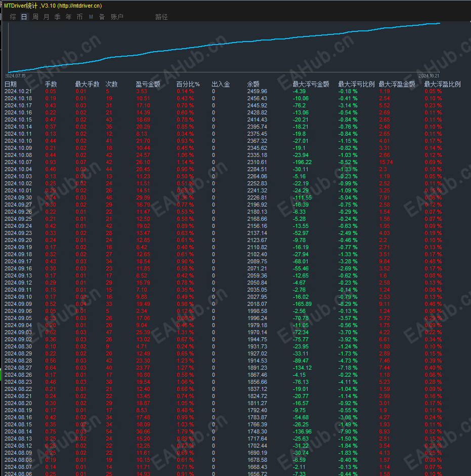Click profit amount 30.66 on 2024.08.14
The image size is (471, 476).
click(143, 431)
